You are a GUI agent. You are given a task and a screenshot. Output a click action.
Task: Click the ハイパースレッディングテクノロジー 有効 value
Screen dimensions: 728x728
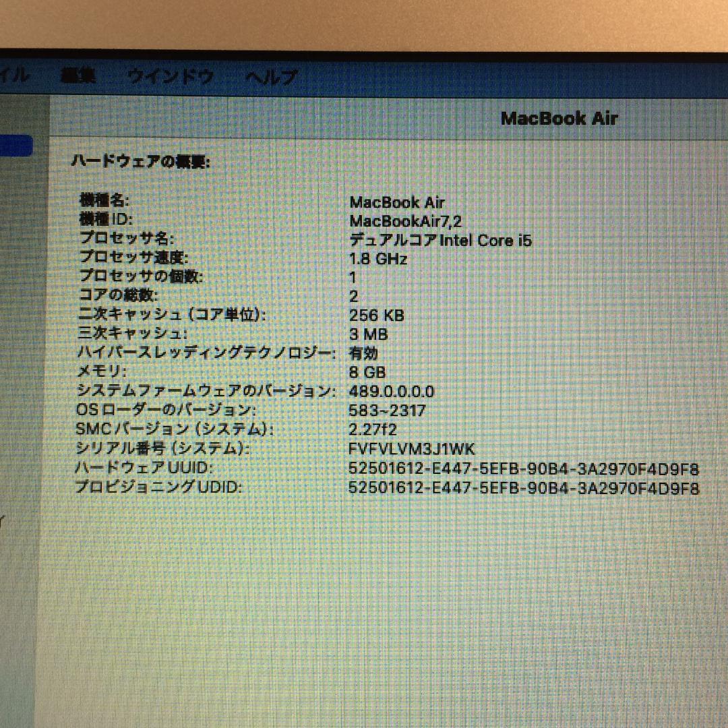[x=363, y=353]
